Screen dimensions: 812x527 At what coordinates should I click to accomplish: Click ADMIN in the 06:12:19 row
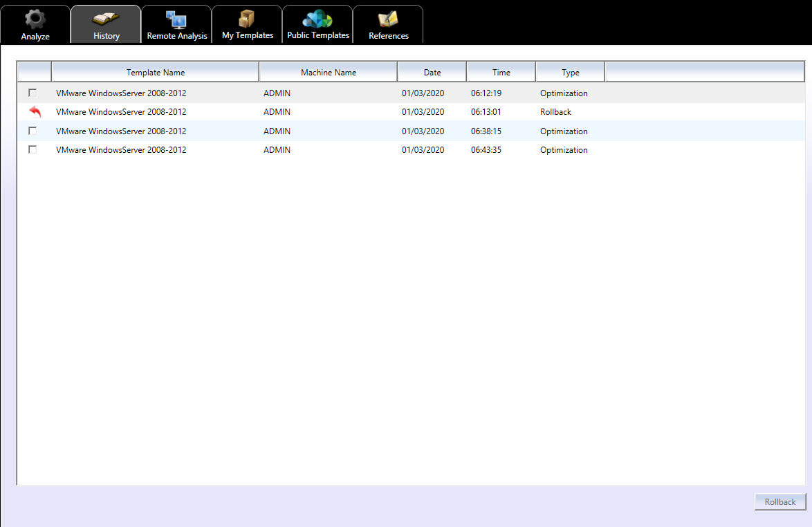click(x=277, y=93)
